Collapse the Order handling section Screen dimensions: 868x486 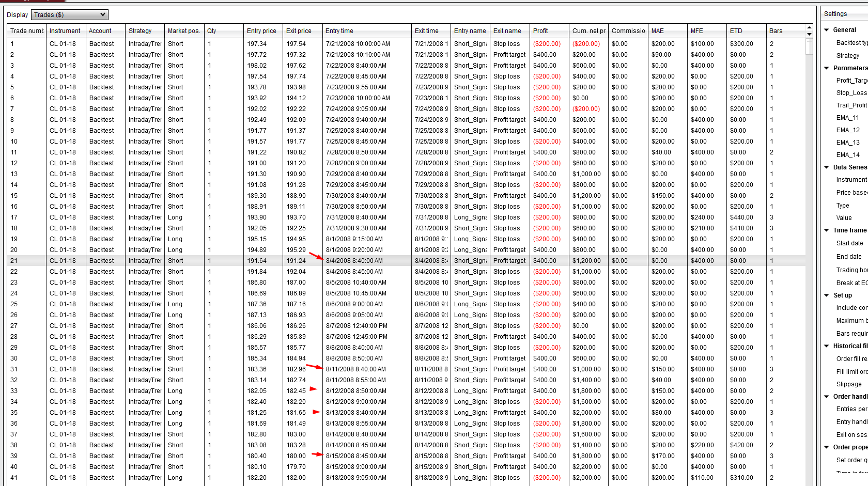pos(827,397)
